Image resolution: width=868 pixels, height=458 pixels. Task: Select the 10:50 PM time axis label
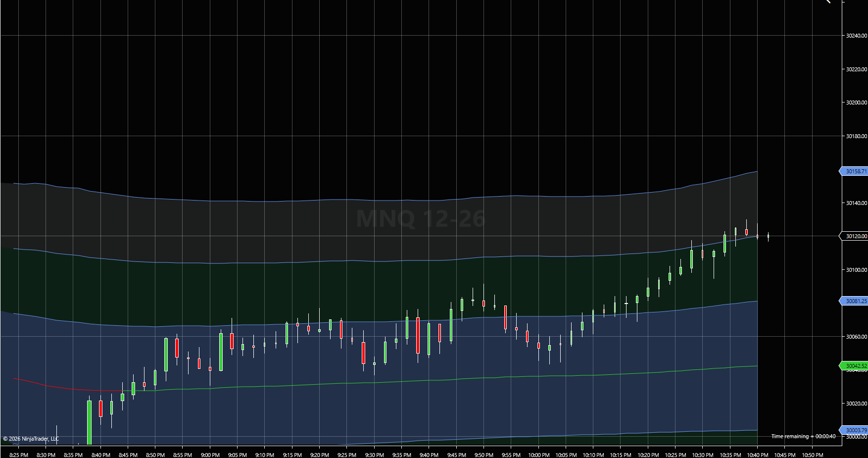coord(813,455)
